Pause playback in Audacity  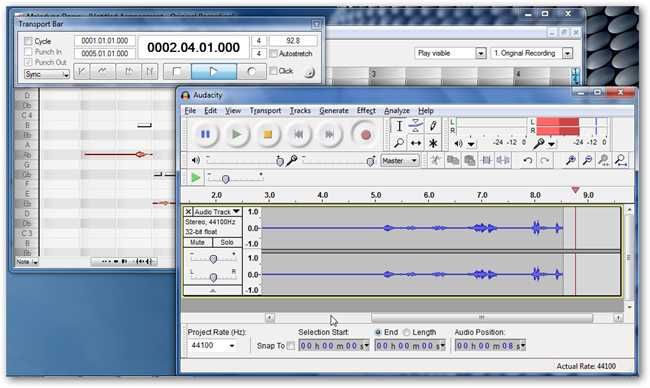coord(205,134)
